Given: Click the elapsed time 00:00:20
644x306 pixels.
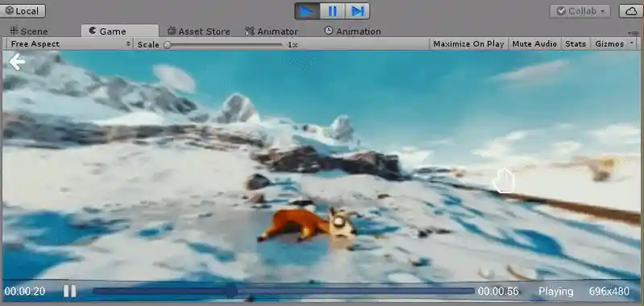Looking at the screenshot, I should (x=25, y=292).
